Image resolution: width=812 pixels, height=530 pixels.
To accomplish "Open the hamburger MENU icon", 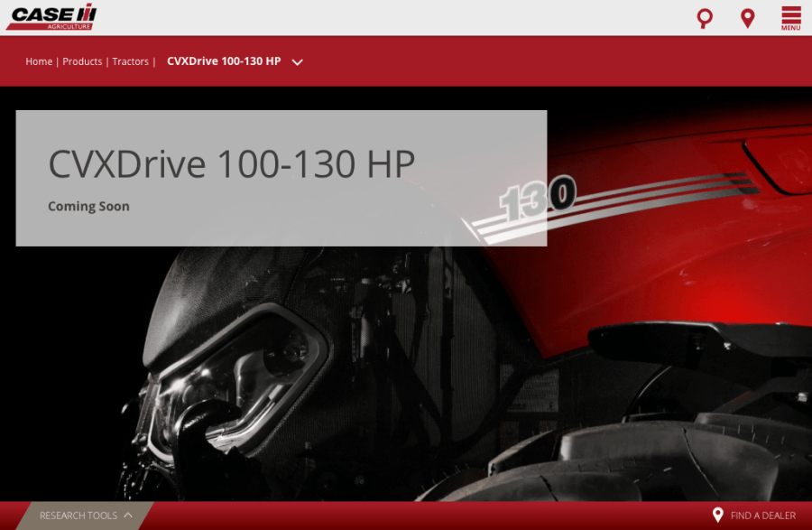I will point(790,18).
